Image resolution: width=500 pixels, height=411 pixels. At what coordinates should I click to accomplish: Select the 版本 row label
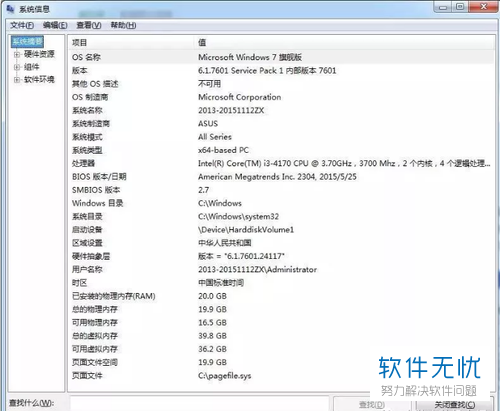[80, 71]
